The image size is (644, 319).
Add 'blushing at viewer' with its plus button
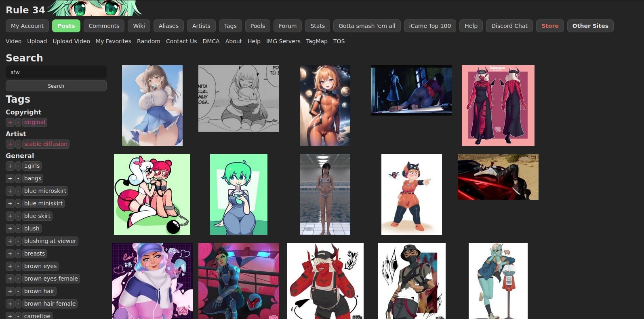point(10,241)
